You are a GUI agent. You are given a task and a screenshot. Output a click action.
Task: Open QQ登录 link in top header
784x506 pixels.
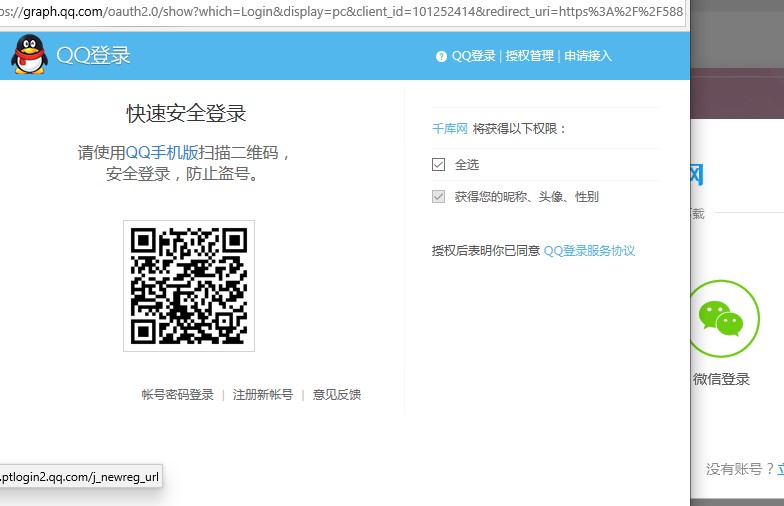pyautogui.click(x=473, y=56)
